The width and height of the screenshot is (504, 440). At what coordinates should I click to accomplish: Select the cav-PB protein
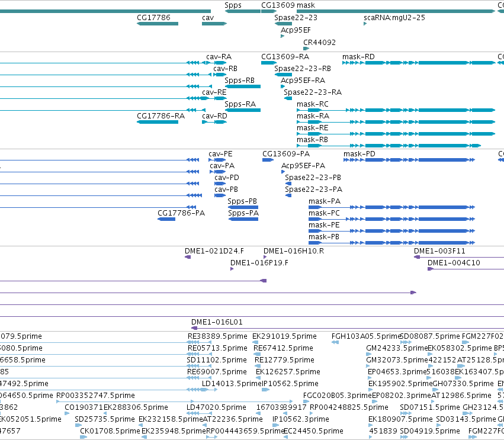pos(220,196)
